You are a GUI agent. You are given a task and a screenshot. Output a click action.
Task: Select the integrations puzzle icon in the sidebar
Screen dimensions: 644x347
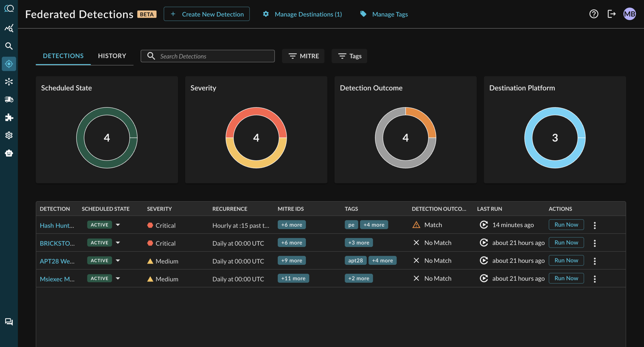pyautogui.click(x=9, y=117)
